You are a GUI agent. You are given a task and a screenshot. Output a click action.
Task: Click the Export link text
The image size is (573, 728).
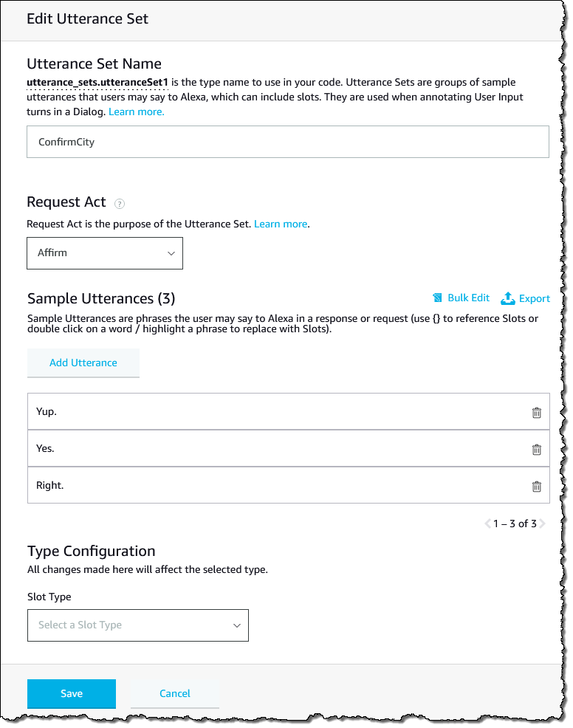535,298
